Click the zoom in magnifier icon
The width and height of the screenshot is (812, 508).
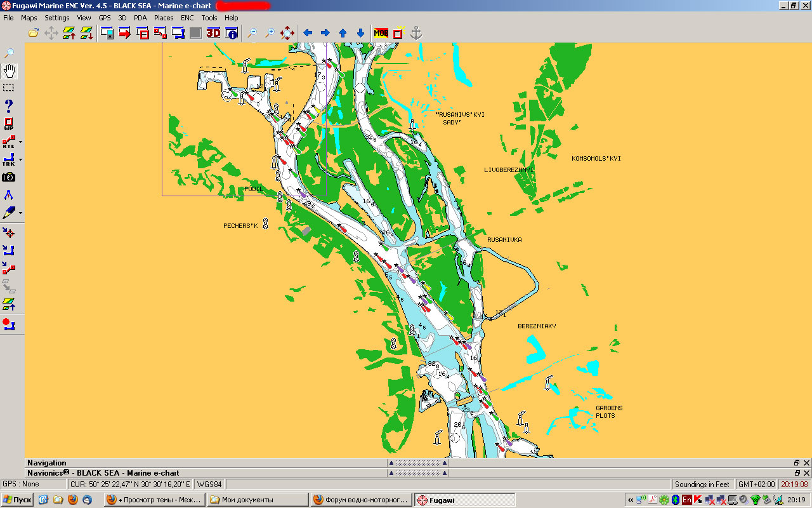point(270,33)
